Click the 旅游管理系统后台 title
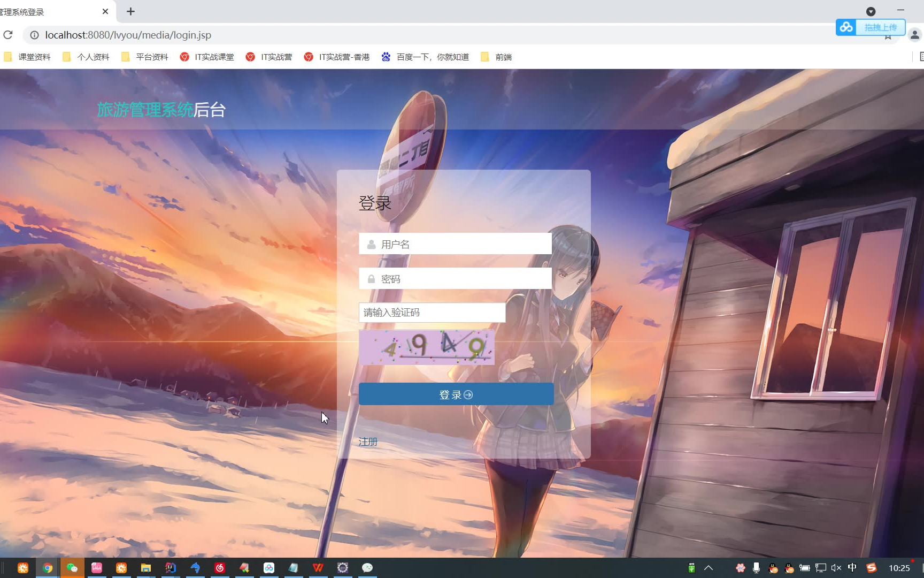 click(161, 110)
